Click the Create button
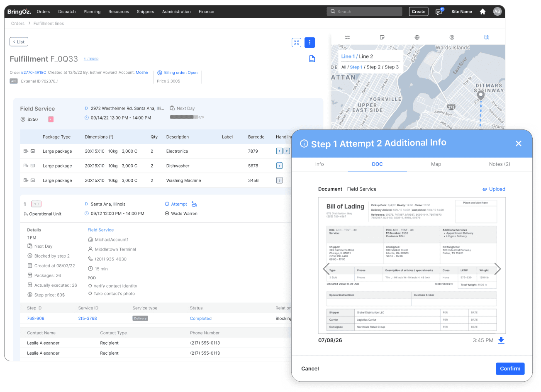541x392 pixels. pos(419,12)
